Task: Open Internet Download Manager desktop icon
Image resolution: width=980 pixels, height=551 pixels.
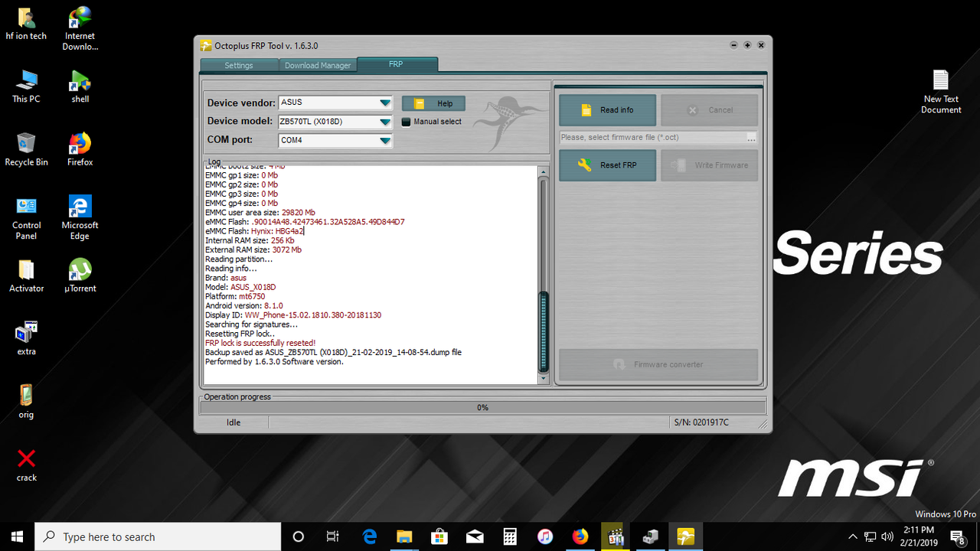Action: coord(80,28)
